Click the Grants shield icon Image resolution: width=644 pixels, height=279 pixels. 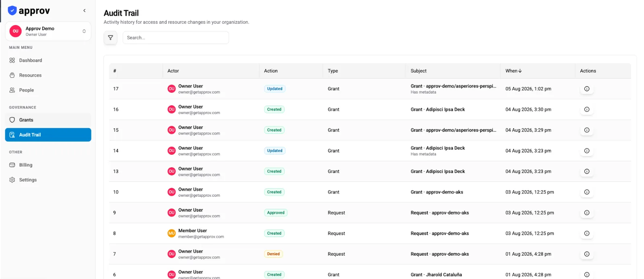point(12,120)
